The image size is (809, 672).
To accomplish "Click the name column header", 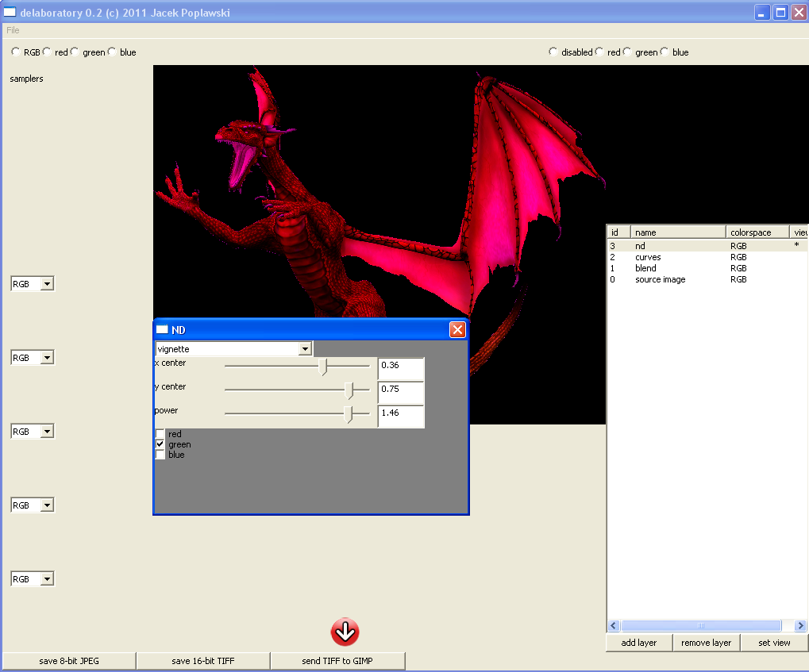I will click(x=678, y=232).
